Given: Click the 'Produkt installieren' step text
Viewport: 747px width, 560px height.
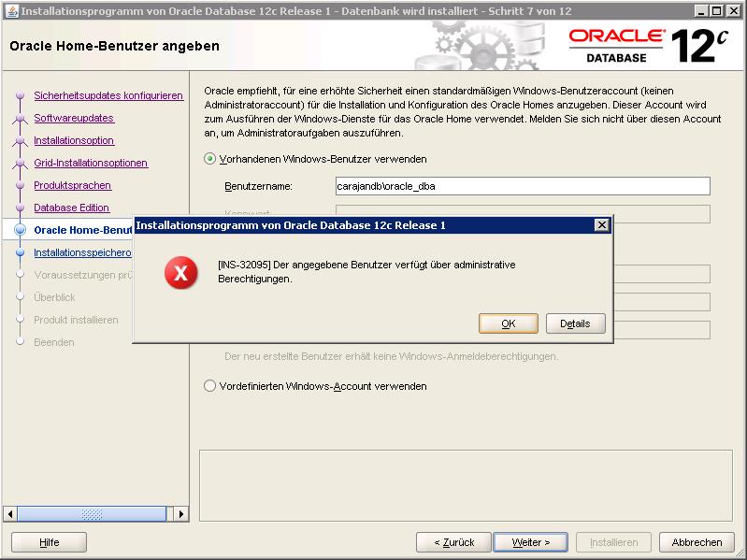Looking at the screenshot, I should coord(76,320).
